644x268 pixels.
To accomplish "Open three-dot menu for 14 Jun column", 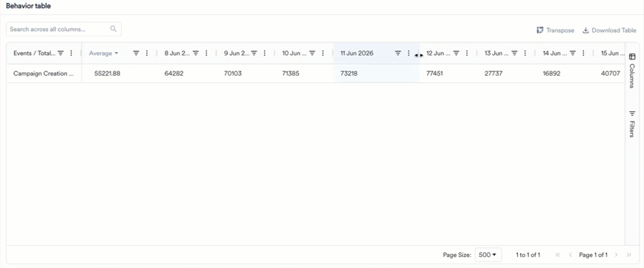I will (583, 53).
